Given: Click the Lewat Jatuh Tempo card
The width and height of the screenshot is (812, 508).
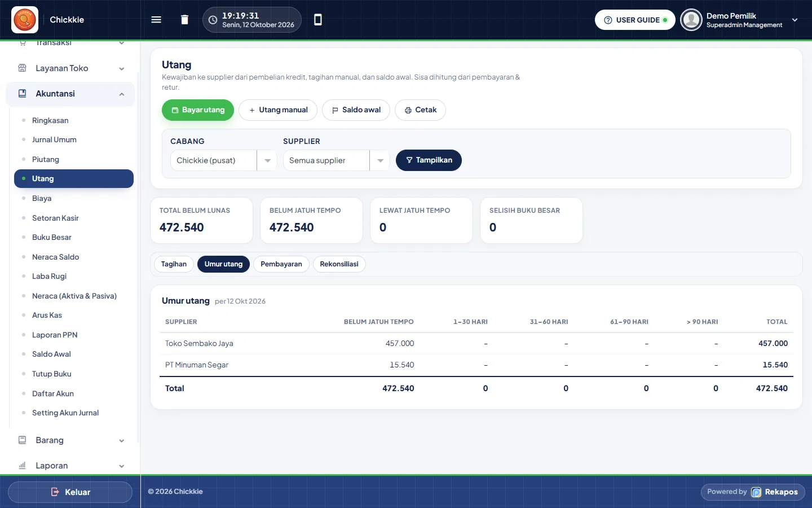Looking at the screenshot, I should tap(421, 220).
